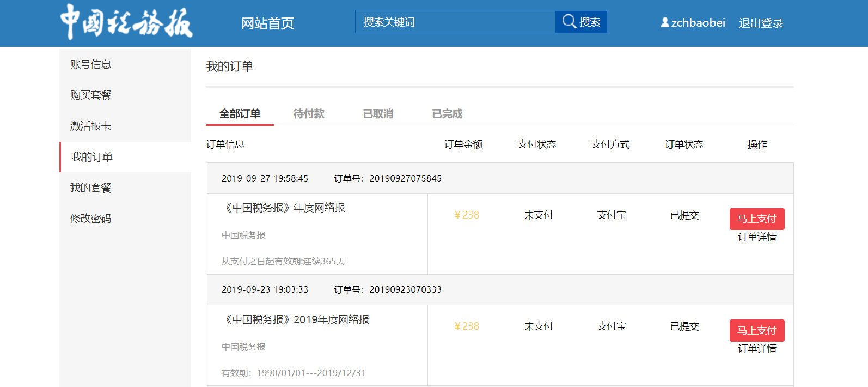Viewport: 868px width, 387px height.
Task: Click 中国税务报 publisher under 年度网络报 order
Action: tap(243, 235)
